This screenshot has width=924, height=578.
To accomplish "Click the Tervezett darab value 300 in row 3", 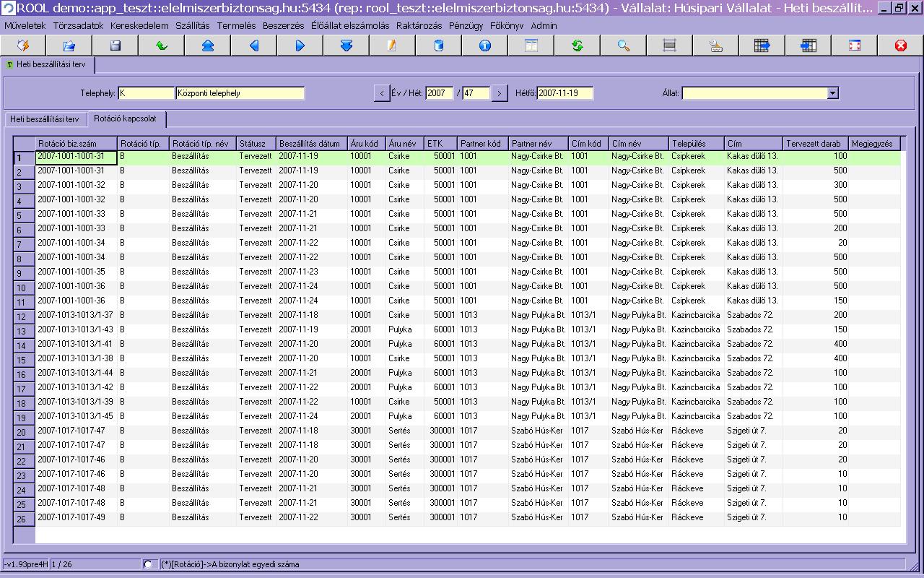I will [x=816, y=185].
